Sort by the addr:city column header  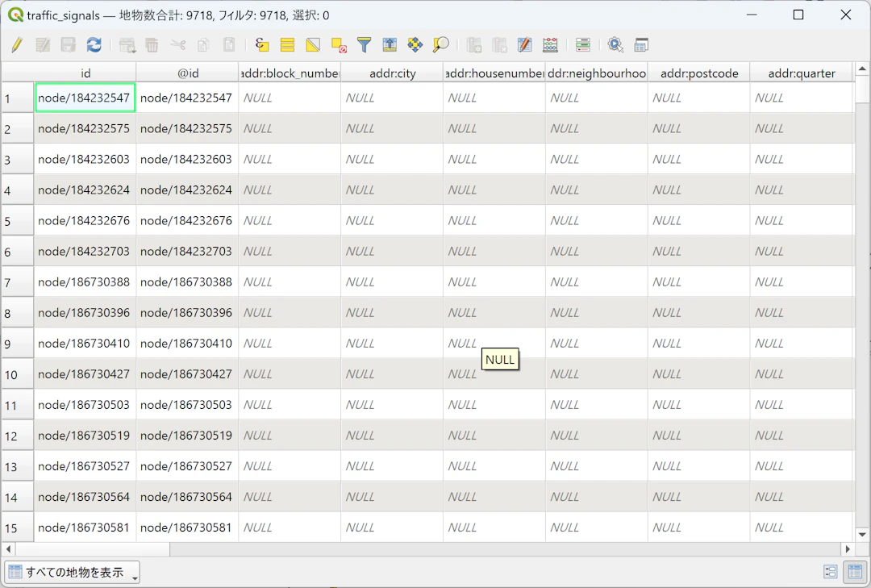[392, 73]
